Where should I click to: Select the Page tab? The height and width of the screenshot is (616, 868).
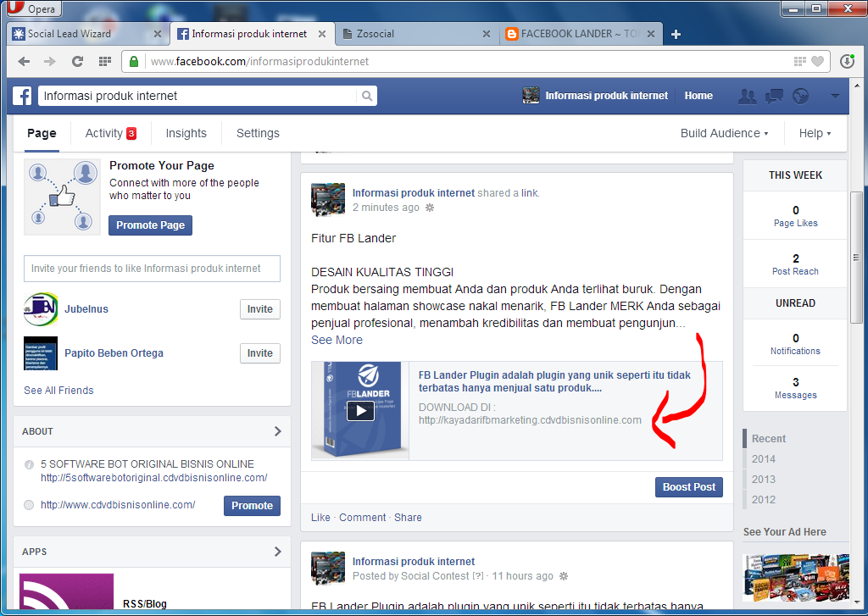42,133
